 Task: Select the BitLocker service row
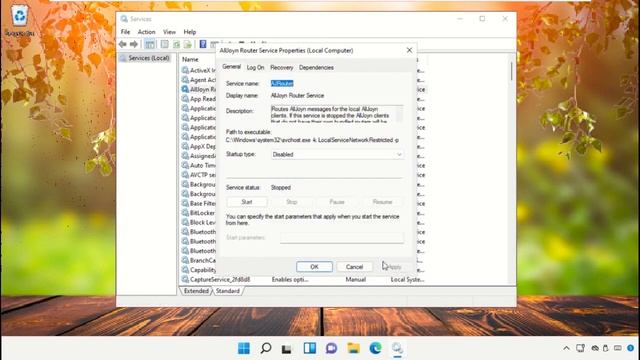click(199, 213)
